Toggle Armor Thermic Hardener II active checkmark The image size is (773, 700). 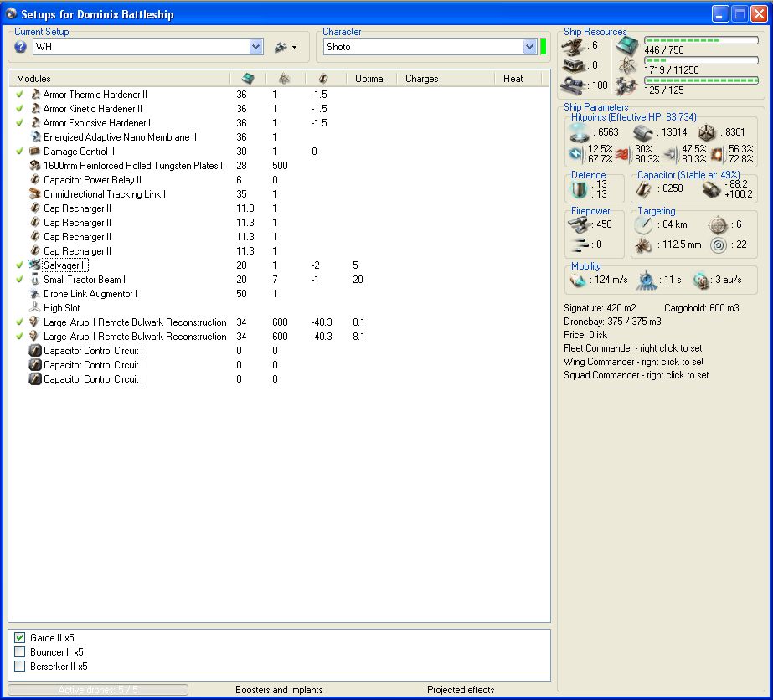20,94
